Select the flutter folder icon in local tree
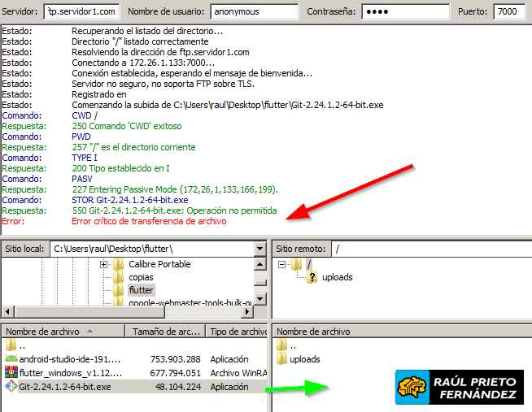532x412 pixels. point(119,290)
